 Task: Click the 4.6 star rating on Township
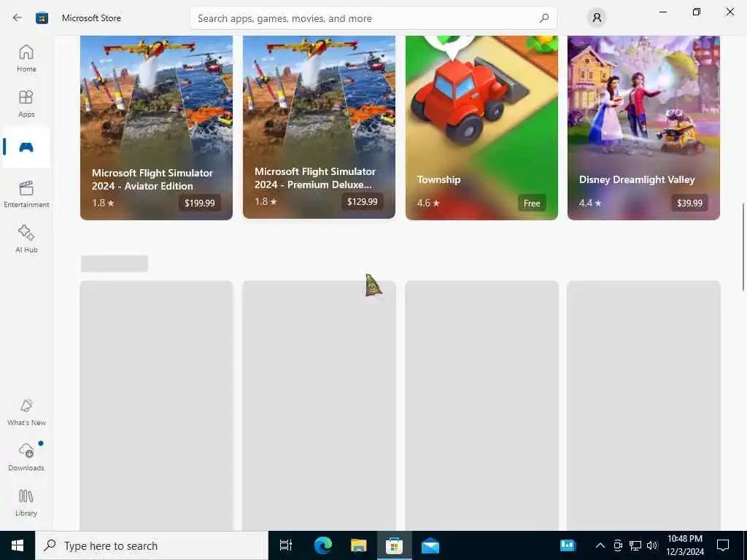click(x=428, y=203)
